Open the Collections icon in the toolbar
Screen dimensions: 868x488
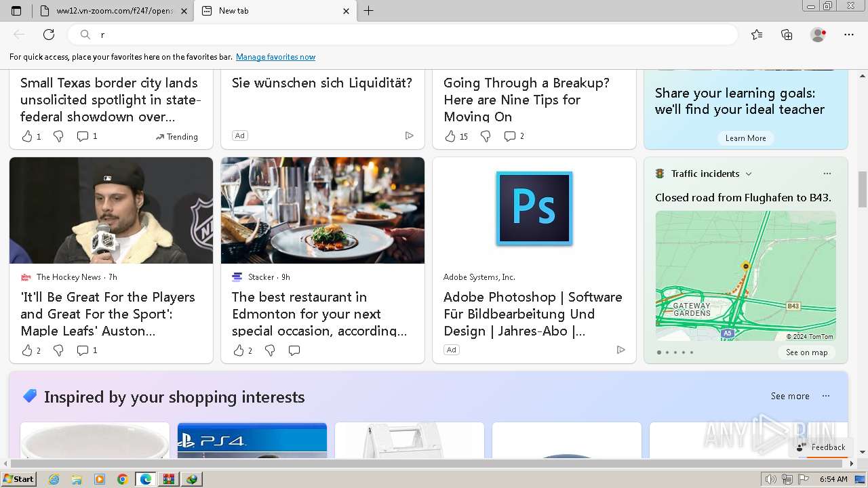point(787,35)
